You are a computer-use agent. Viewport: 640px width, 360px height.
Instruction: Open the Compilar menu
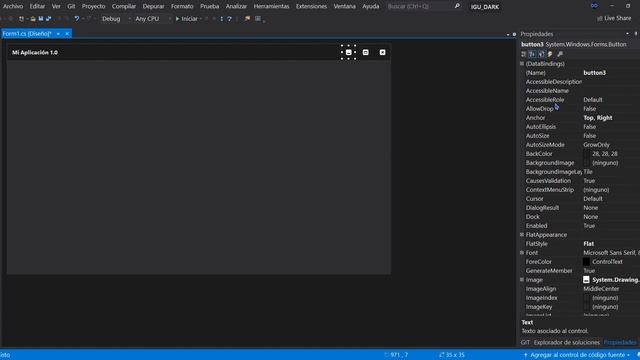pyautogui.click(x=124, y=6)
